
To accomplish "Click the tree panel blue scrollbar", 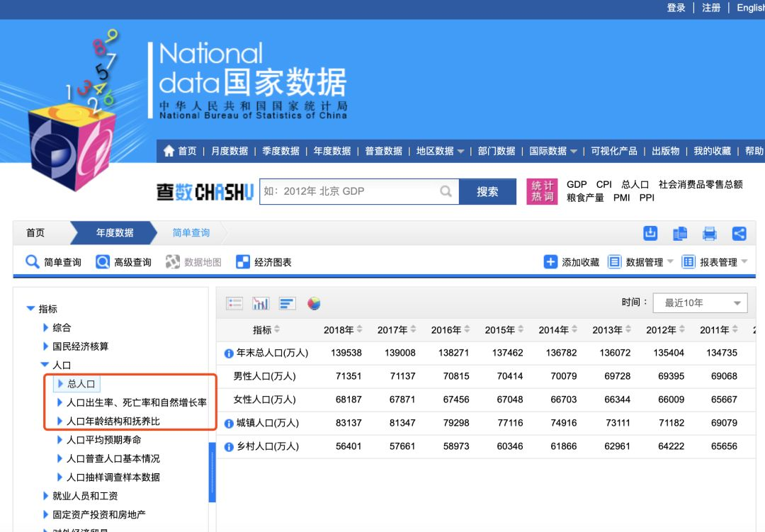I will click(x=212, y=472).
